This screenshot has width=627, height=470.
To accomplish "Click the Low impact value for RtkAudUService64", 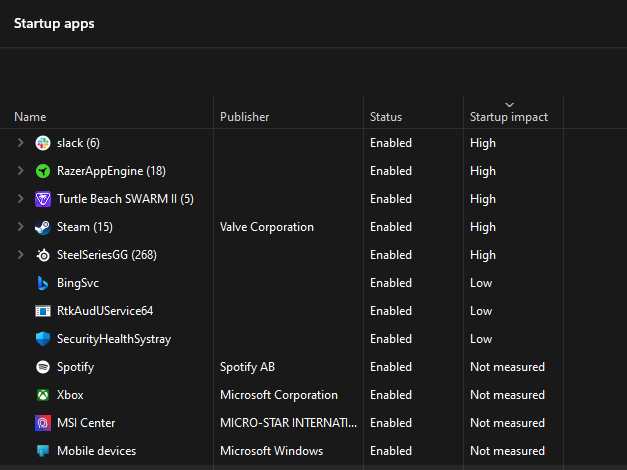I will point(481,311).
